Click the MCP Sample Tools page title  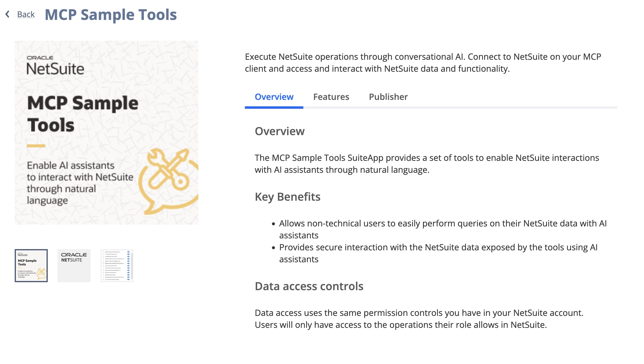point(111,15)
